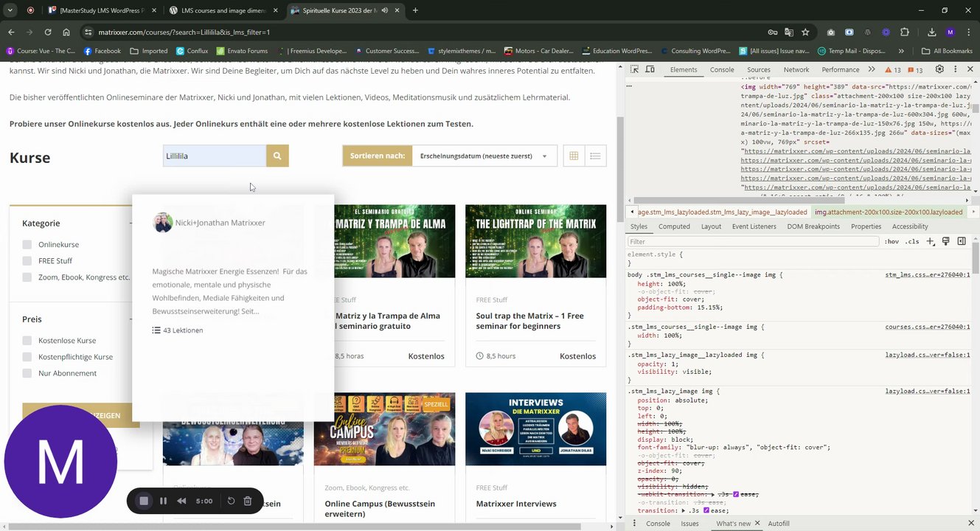The image size is (980, 531).
Task: Switch courses to list view
Action: point(595,156)
